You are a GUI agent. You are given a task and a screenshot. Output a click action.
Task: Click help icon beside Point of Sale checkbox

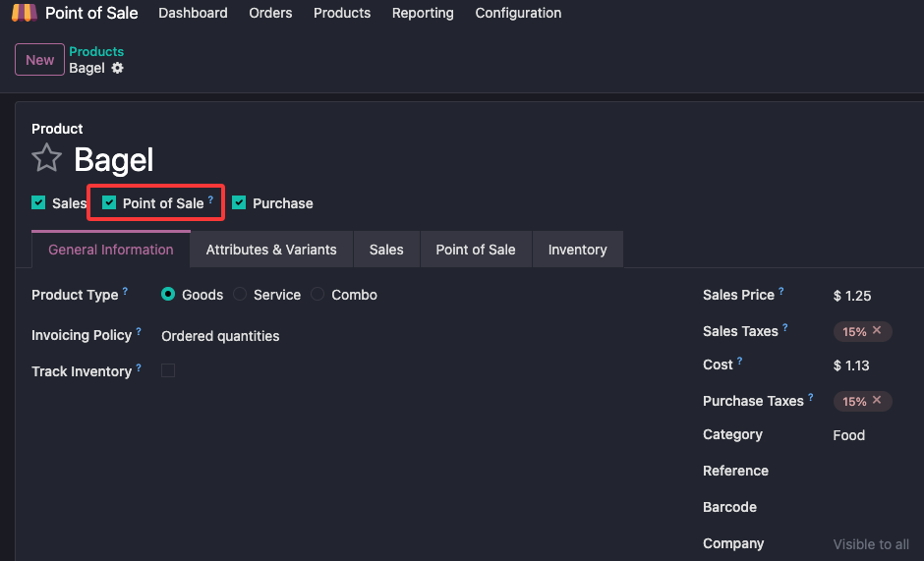210,199
